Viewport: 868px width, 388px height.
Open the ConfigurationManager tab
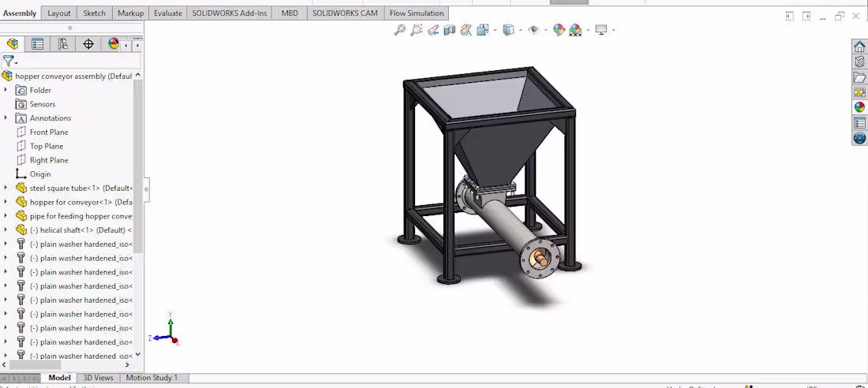[x=63, y=44]
